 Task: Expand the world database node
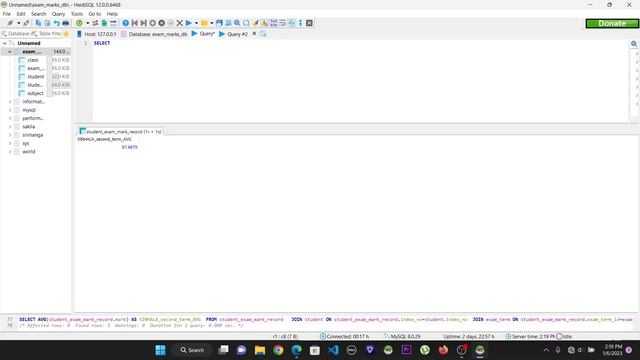[x=10, y=152]
